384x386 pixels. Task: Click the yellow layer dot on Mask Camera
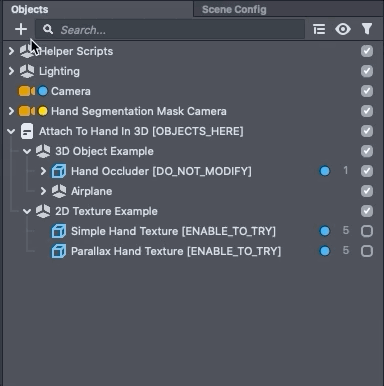[43, 111]
